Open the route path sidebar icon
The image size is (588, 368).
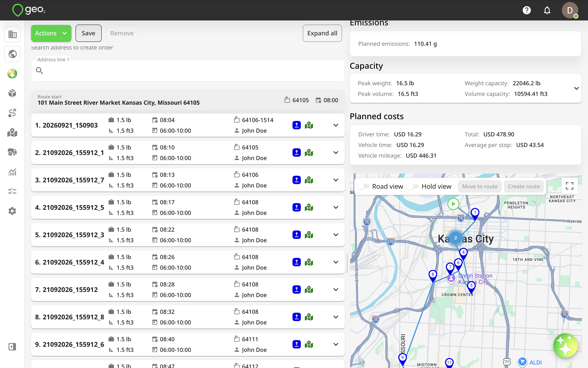point(12,113)
